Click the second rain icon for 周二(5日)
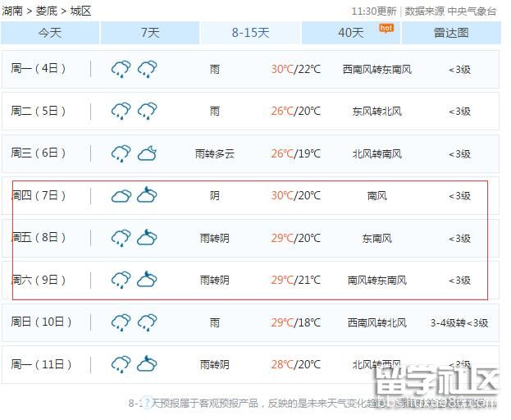The image size is (511, 420). pyautogui.click(x=148, y=111)
